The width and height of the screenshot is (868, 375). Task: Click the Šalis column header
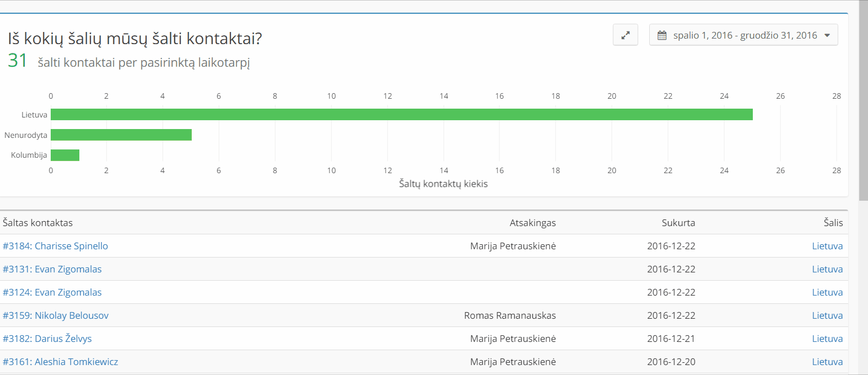(833, 223)
